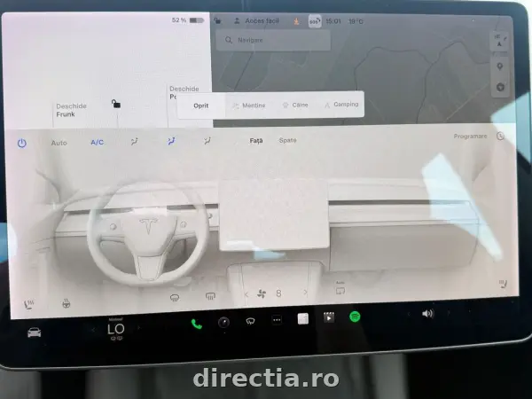Select the face-level airflow vent icon
The height and width of the screenshot is (399, 532).
click(x=171, y=141)
